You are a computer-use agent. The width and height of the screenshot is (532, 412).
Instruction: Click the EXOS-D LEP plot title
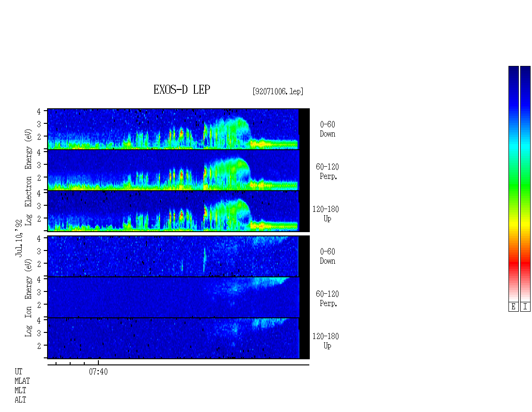182,89
